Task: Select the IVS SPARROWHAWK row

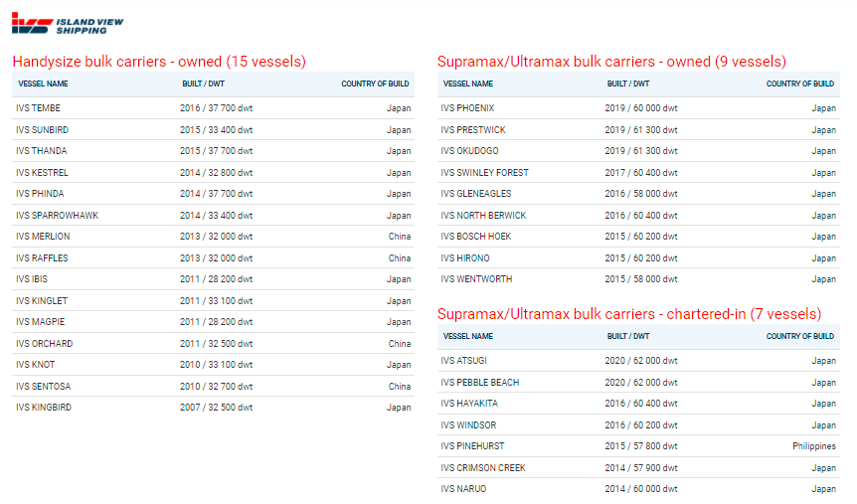Action: [213, 216]
